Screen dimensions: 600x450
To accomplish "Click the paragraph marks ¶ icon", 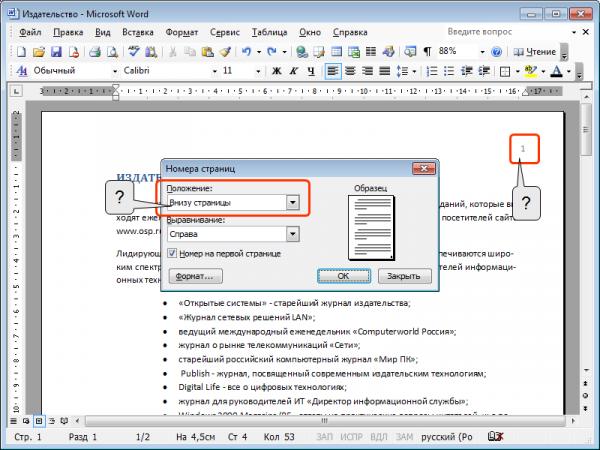I will 427,52.
